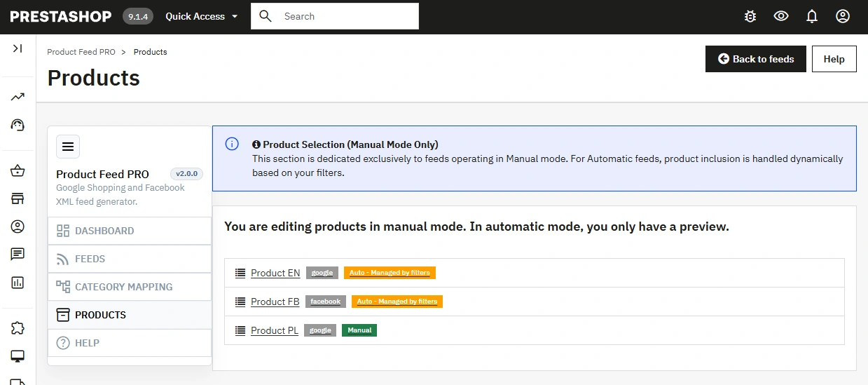Open the Product FB feed link

[x=275, y=302]
